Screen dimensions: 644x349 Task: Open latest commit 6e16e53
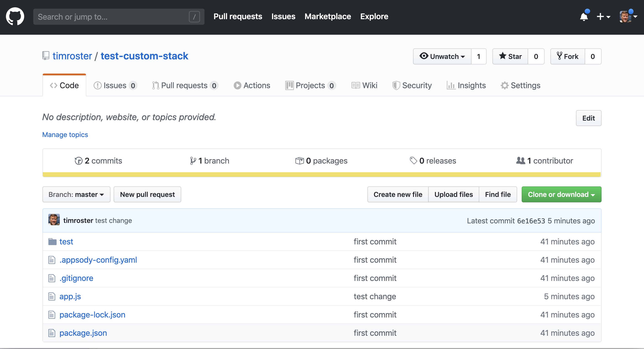(531, 221)
